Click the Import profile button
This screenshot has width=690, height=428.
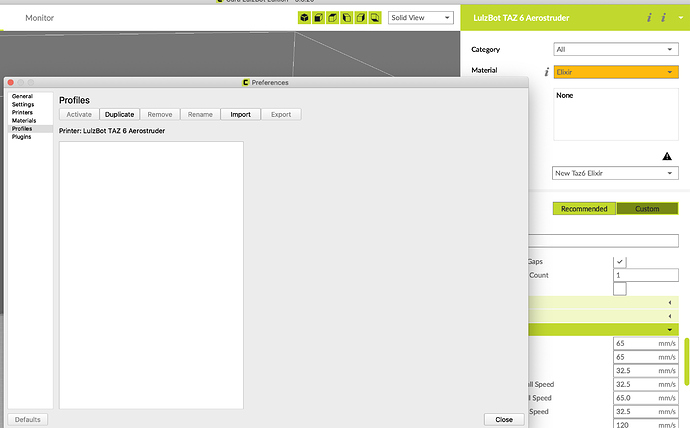(241, 114)
